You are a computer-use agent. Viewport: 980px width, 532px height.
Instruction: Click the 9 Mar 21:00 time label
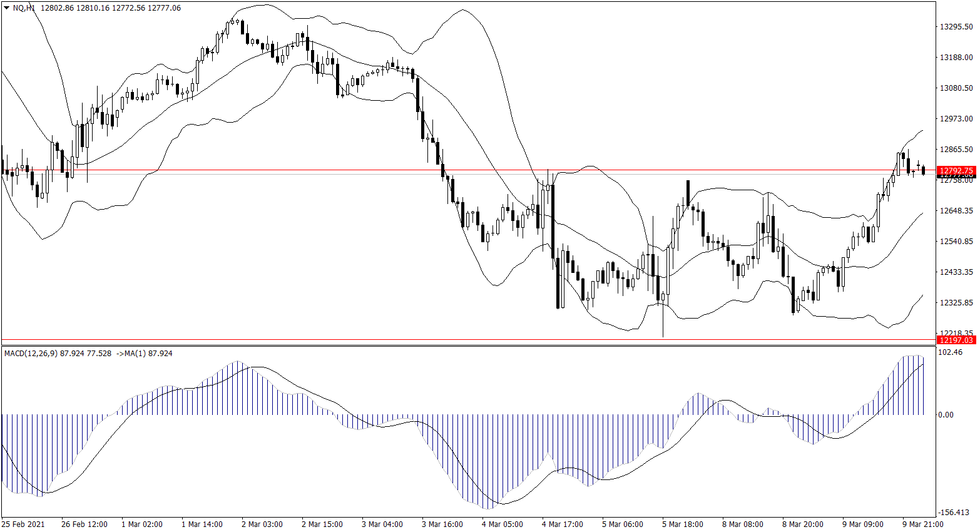922,524
